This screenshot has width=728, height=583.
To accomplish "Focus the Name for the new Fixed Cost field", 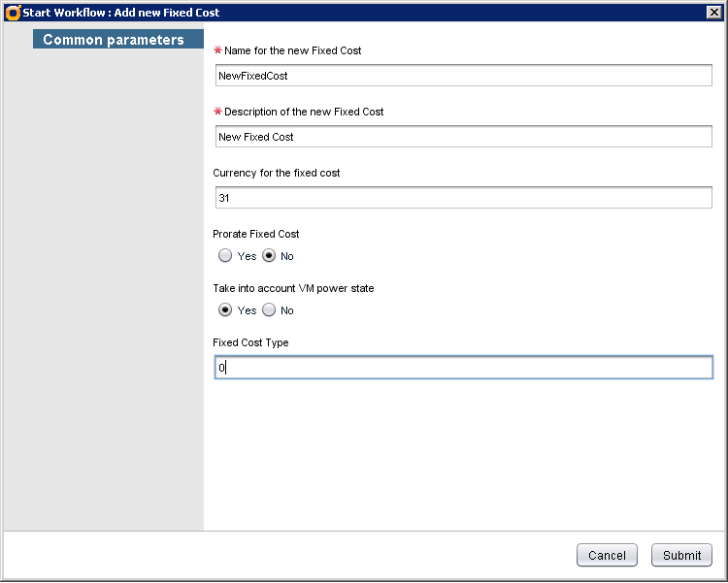I will (x=463, y=76).
